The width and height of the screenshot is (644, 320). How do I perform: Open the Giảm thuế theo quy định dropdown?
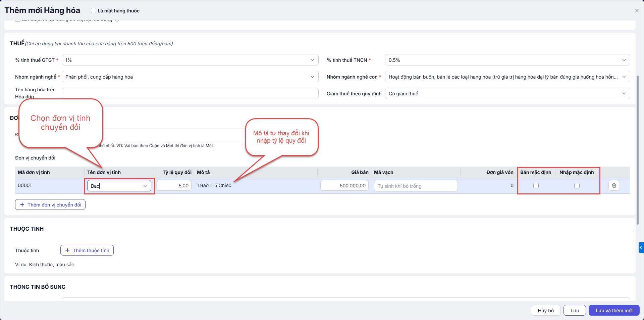coord(507,94)
